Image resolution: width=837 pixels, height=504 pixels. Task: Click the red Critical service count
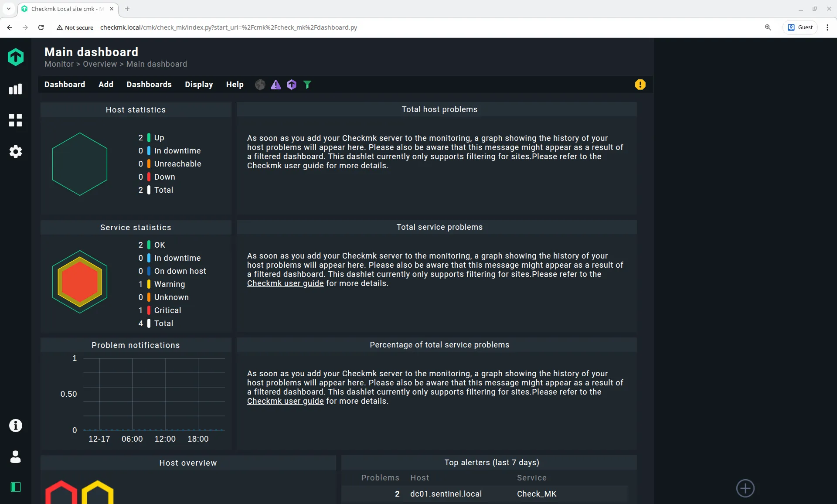[x=141, y=310]
